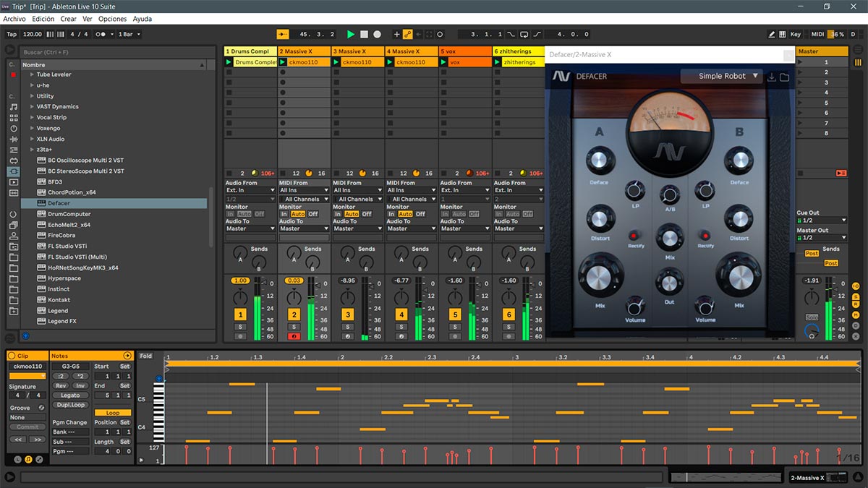Show the clip Envelopes box icon
Viewport: 868px width, 488px height.
point(39,459)
